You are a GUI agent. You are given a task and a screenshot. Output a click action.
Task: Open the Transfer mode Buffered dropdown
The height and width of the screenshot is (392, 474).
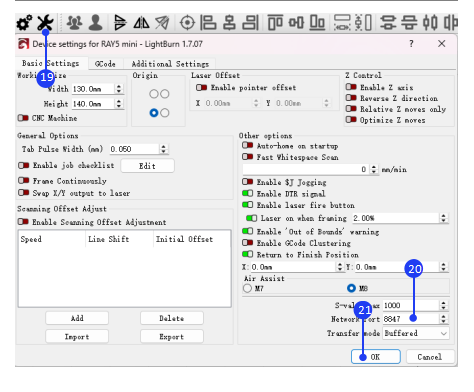416,333
